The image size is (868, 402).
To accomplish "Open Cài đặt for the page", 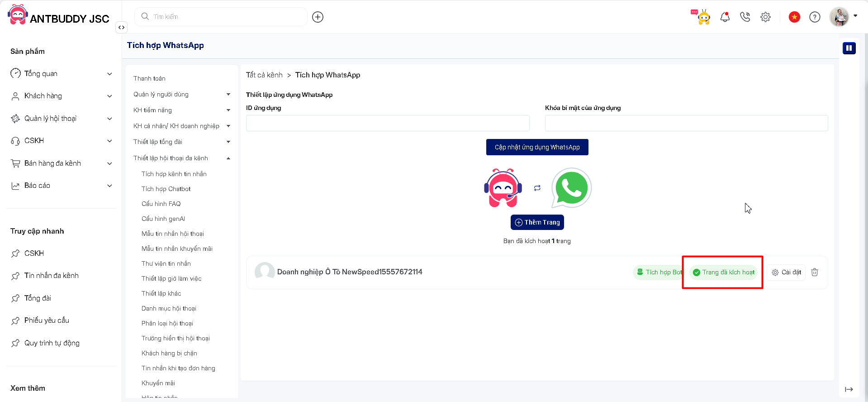I will click(786, 272).
